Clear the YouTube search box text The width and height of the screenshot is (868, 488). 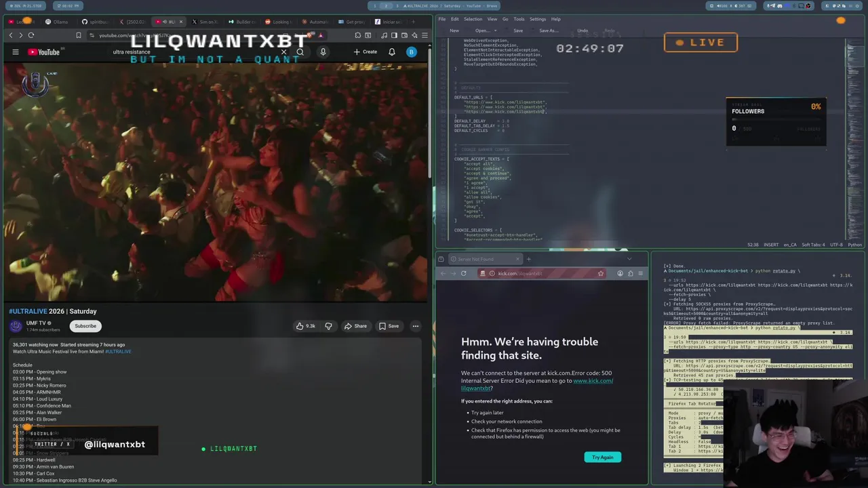pos(283,52)
